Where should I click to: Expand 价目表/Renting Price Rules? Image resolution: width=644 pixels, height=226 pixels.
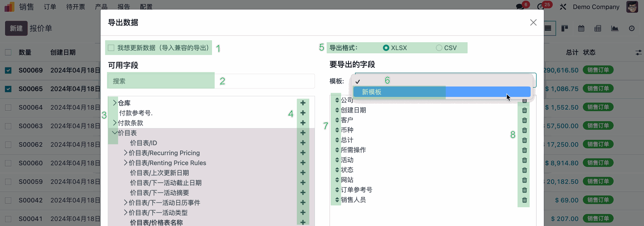(125, 163)
